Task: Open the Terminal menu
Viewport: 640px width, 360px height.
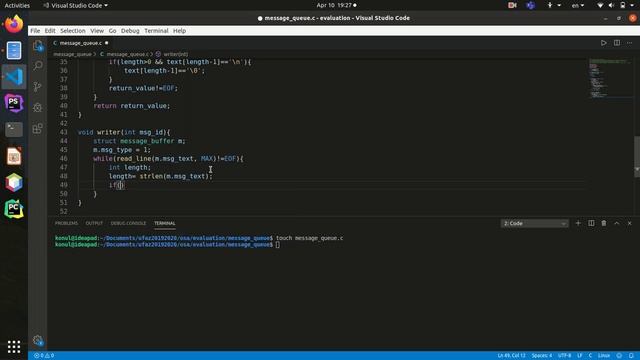Action: (x=156, y=31)
